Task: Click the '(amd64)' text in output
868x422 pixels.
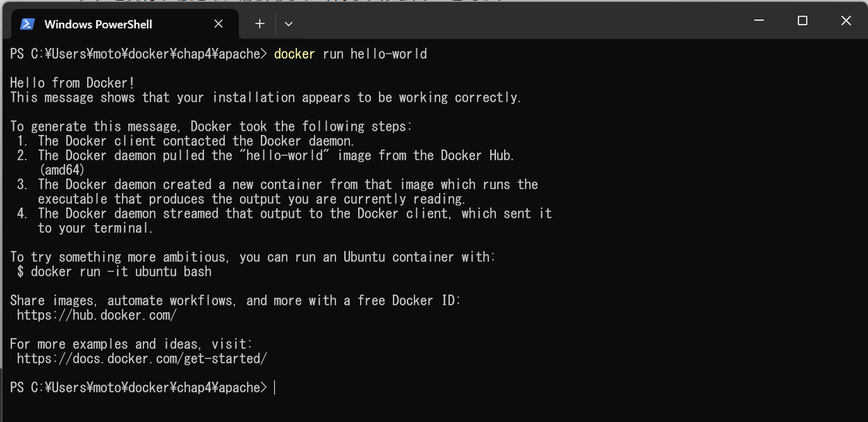Action: (x=62, y=171)
